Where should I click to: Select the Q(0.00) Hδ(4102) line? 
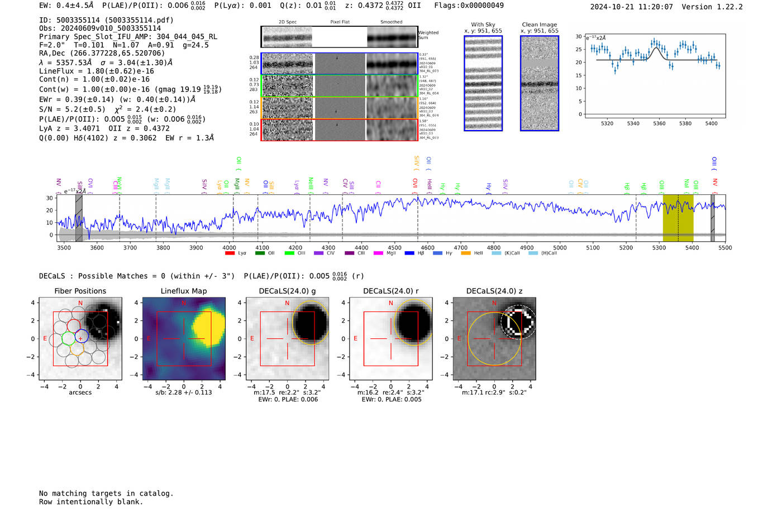point(127,138)
